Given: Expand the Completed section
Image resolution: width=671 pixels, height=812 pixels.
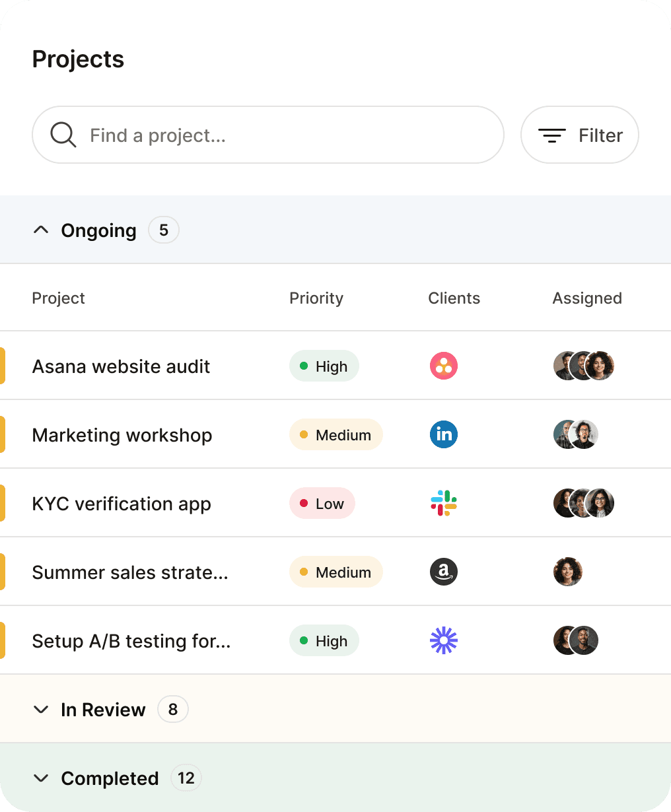Looking at the screenshot, I should coord(41,778).
